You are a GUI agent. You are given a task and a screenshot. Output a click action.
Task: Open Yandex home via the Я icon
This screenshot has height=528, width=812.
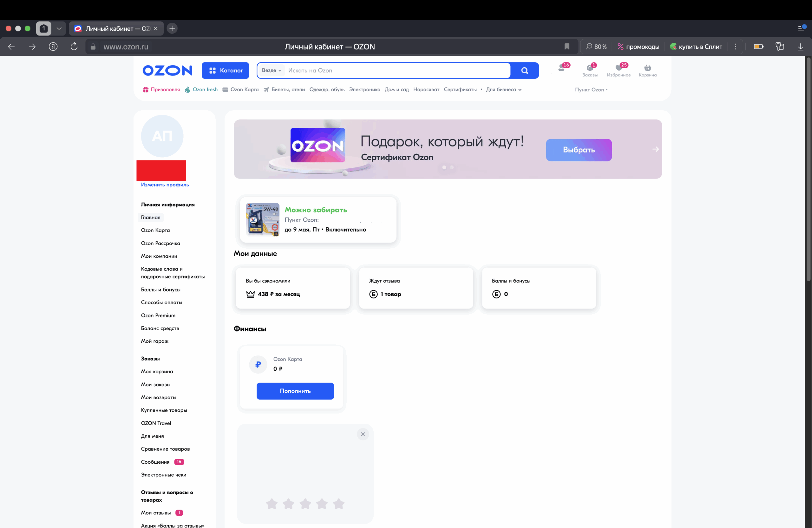click(x=53, y=47)
